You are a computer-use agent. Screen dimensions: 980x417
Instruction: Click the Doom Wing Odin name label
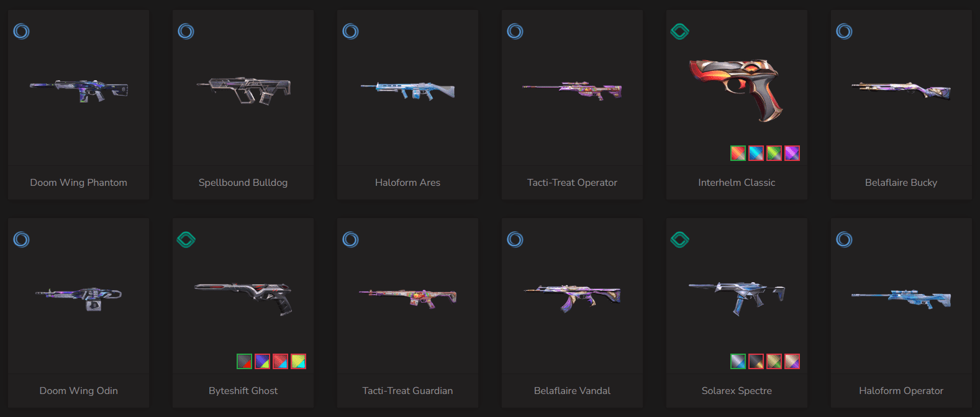pos(78,391)
